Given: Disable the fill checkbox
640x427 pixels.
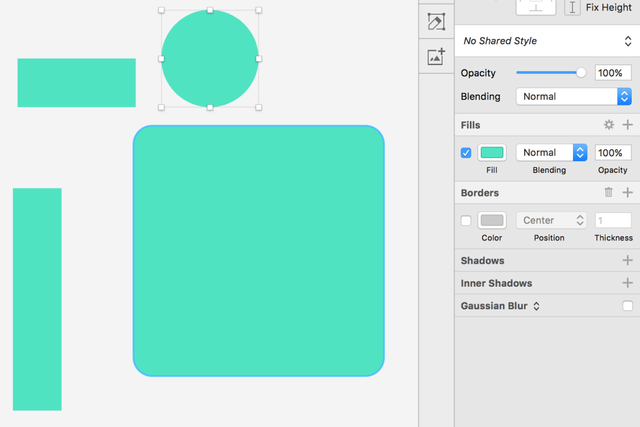Looking at the screenshot, I should tap(466, 153).
